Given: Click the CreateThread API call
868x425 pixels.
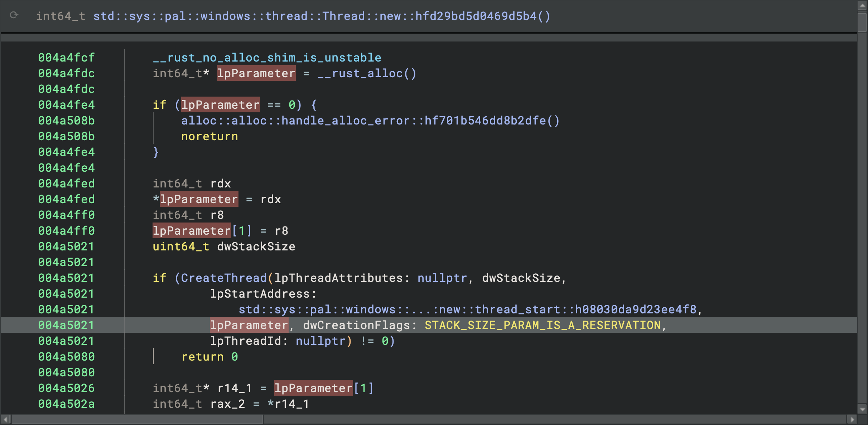Looking at the screenshot, I should [224, 278].
